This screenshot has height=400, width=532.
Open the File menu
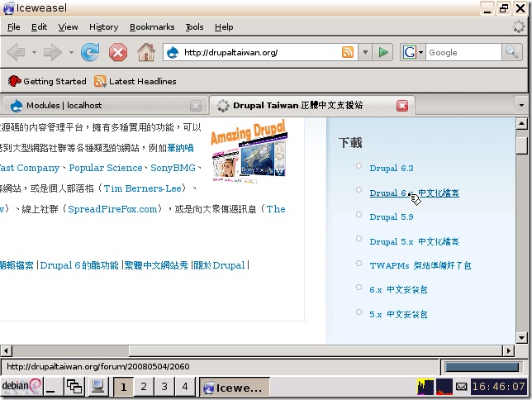[x=13, y=26]
